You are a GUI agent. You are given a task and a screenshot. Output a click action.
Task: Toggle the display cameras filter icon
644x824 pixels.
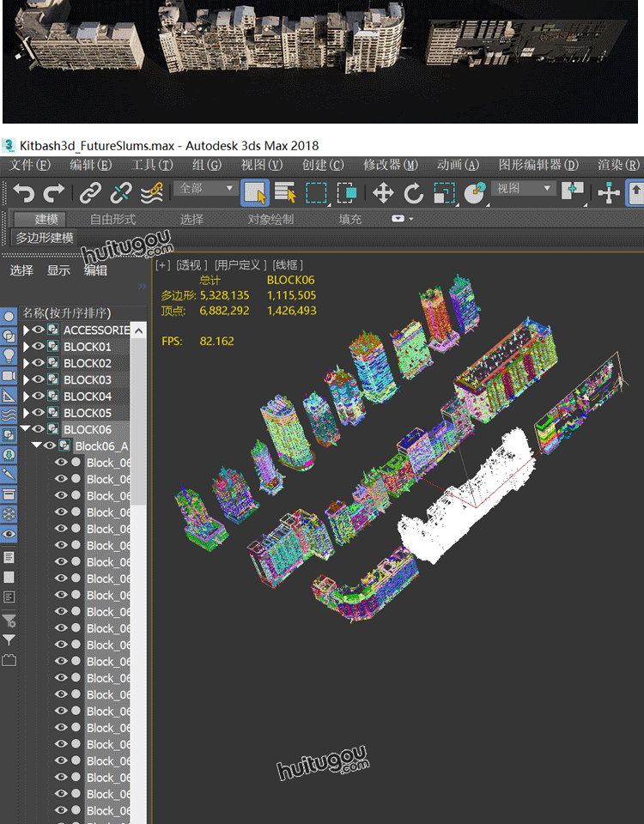(9, 376)
